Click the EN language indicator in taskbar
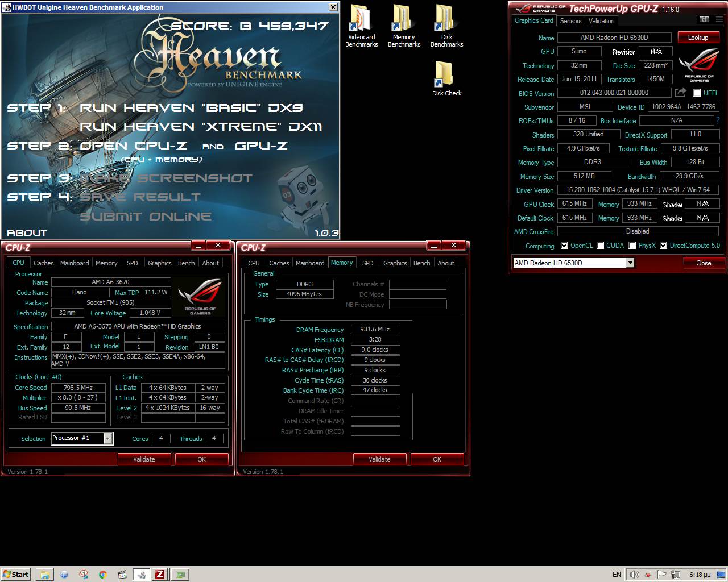The image size is (728, 582). tap(617, 575)
